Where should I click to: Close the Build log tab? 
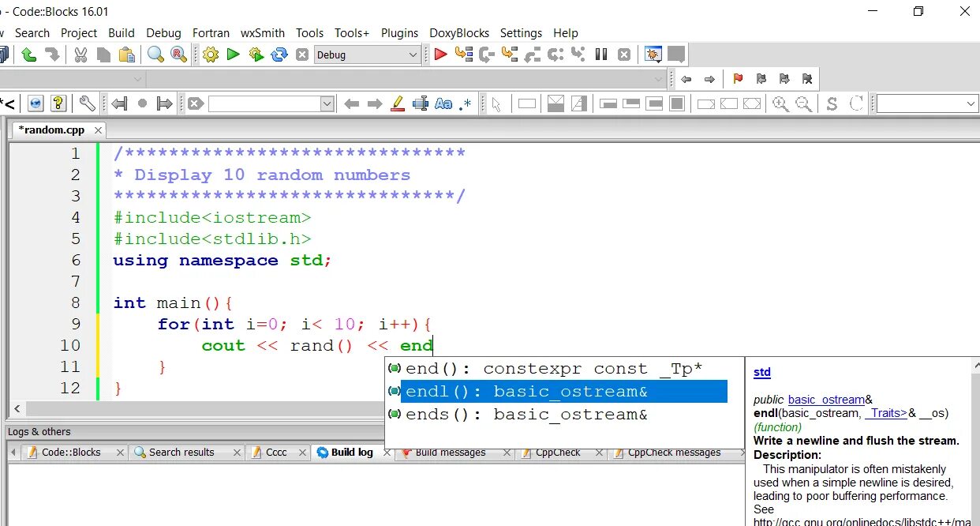click(387, 453)
